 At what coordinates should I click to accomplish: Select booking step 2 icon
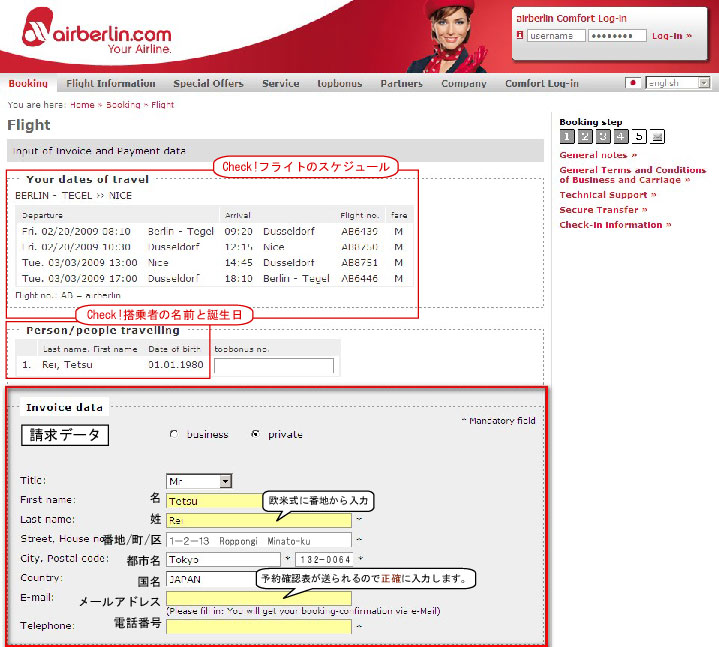click(x=585, y=137)
